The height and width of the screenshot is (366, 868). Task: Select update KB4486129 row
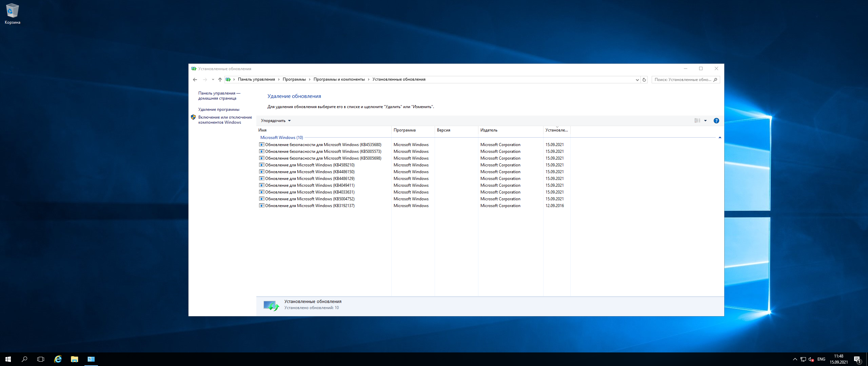[414, 179]
